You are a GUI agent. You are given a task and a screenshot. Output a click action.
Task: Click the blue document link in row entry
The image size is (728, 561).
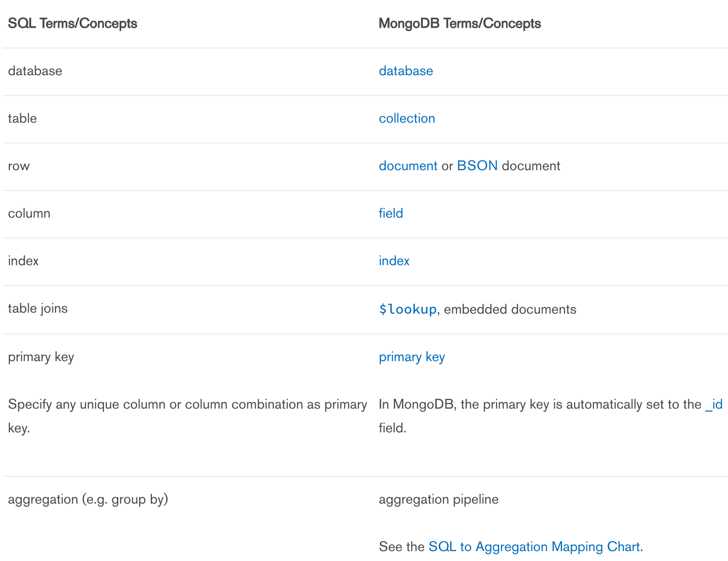[x=408, y=166]
